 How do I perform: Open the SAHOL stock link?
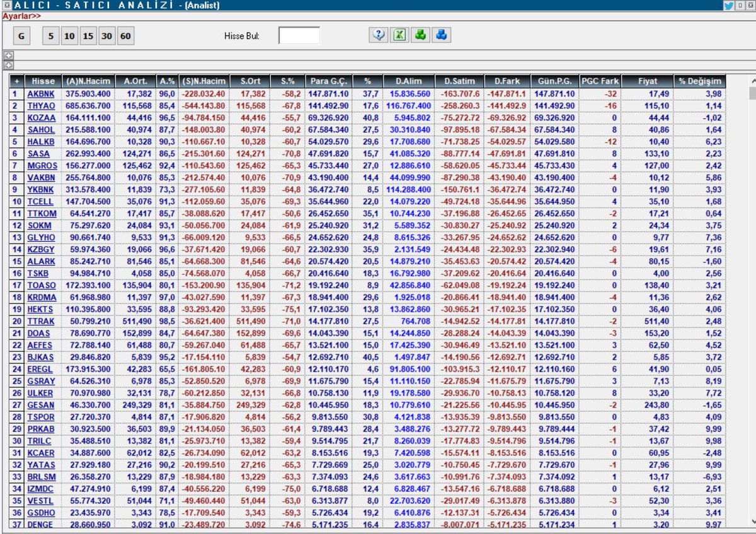(x=41, y=130)
